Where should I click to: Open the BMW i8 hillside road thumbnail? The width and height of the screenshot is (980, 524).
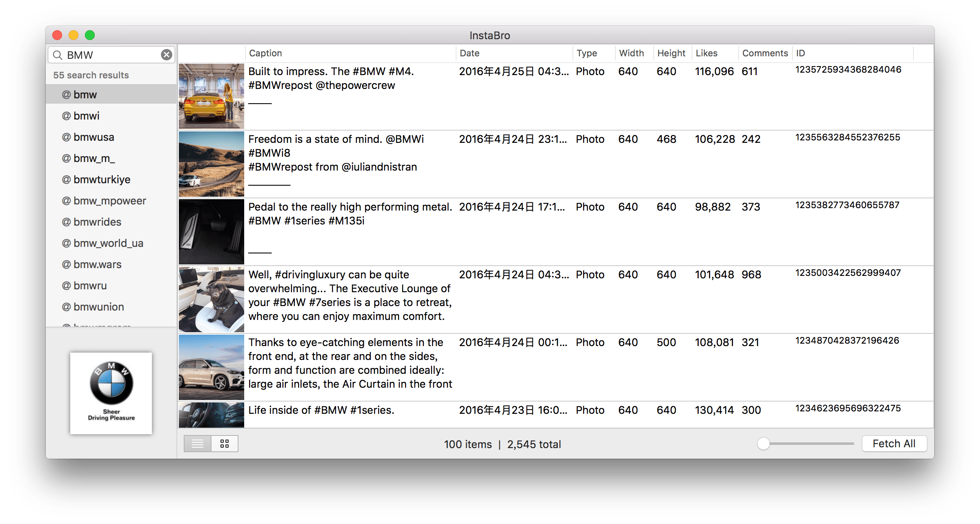(x=212, y=164)
